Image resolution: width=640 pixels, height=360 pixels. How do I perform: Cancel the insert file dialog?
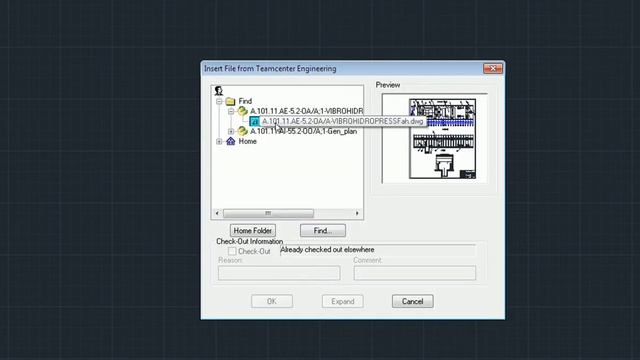413,301
